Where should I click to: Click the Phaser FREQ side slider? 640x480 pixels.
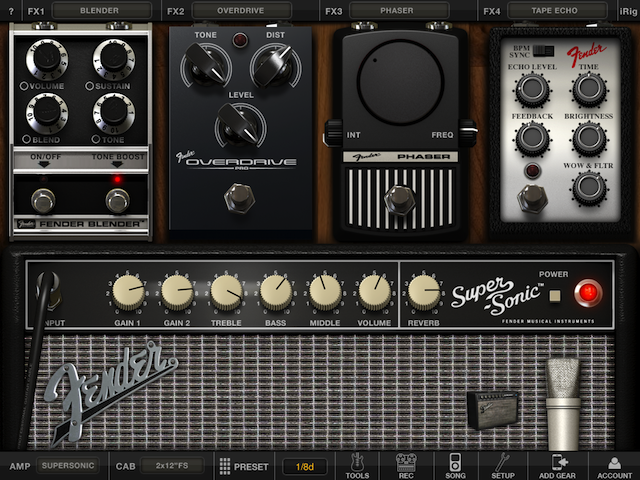tap(468, 133)
